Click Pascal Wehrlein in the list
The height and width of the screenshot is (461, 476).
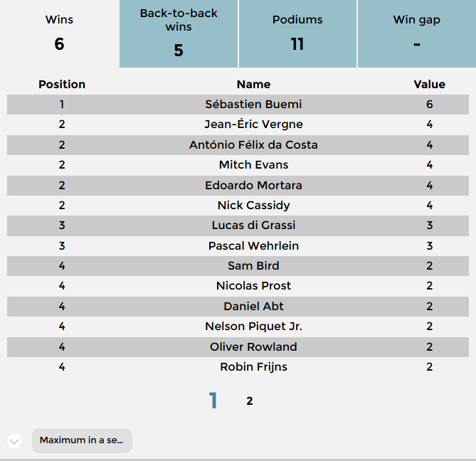[x=253, y=246]
